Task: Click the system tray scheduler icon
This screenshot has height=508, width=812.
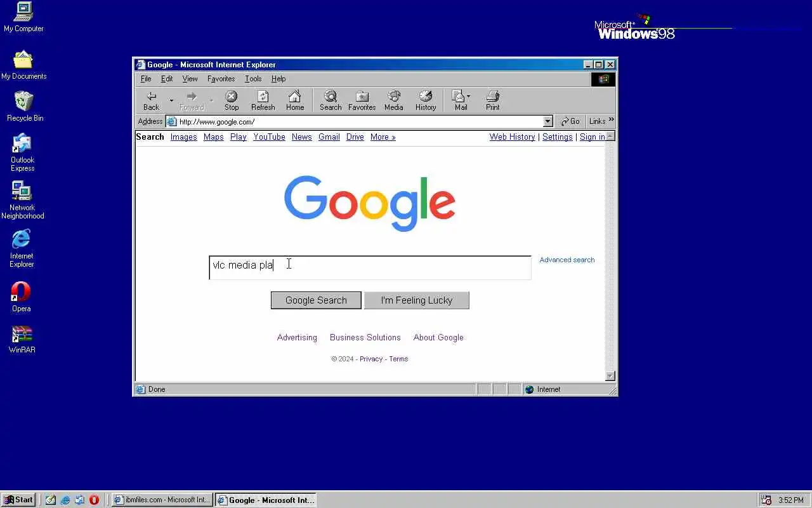Action: (766, 500)
